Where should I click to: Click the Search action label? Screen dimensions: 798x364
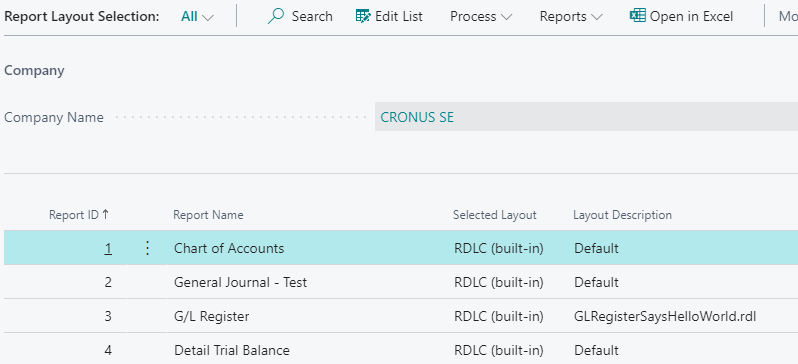click(x=312, y=16)
